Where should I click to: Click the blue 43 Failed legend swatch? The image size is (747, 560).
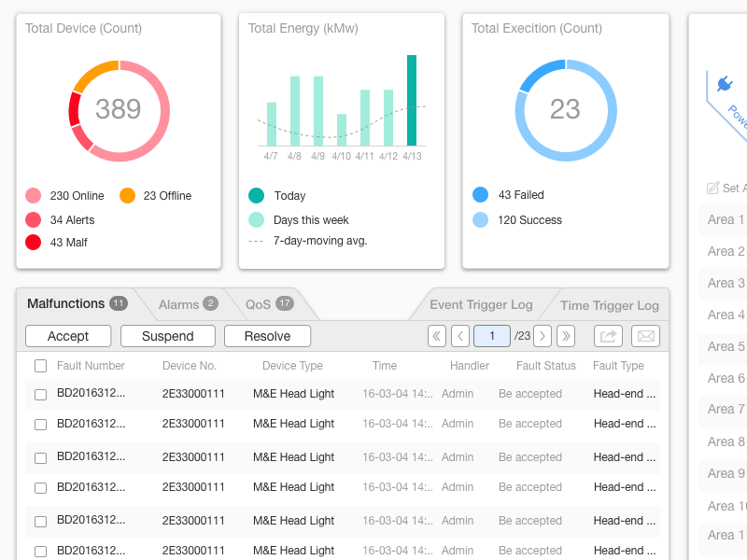[x=480, y=195]
